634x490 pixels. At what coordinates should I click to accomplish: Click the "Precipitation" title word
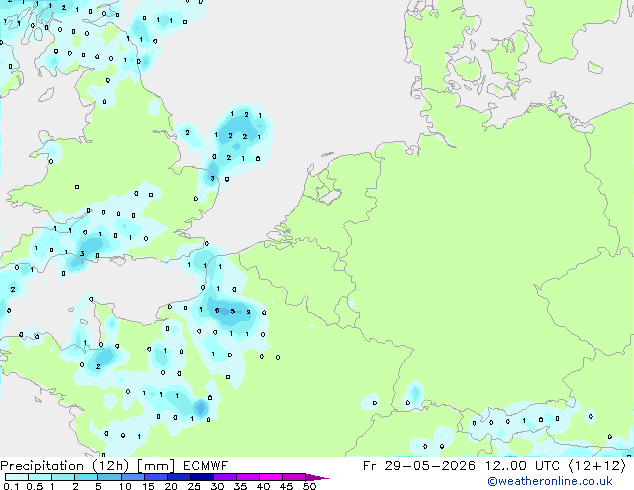pos(44,466)
